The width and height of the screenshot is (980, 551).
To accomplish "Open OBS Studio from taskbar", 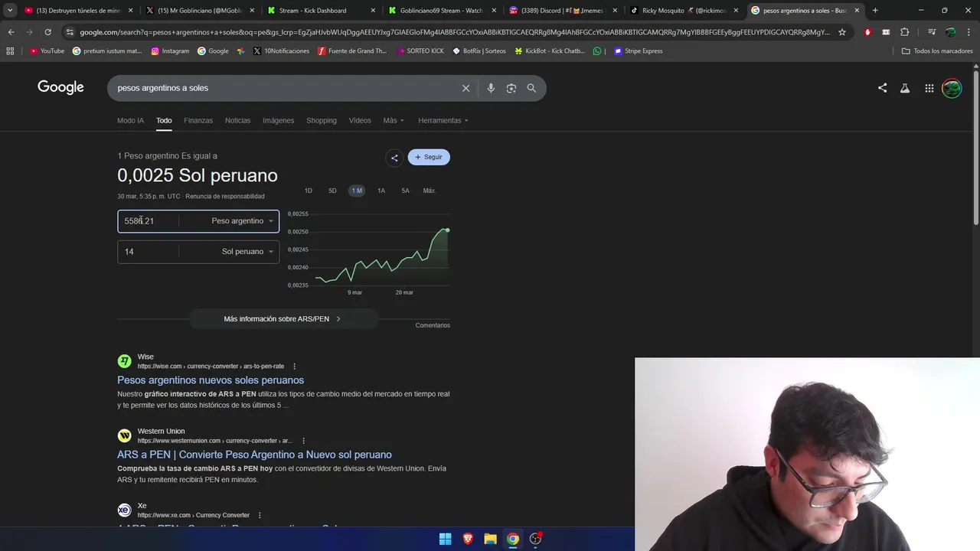I will 535,539.
